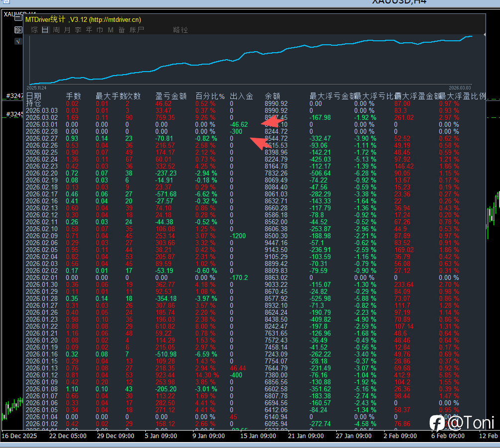Switch to the 综 (summary) tab
Image resolution: width=500 pixels, height=448 pixels.
(x=34, y=30)
